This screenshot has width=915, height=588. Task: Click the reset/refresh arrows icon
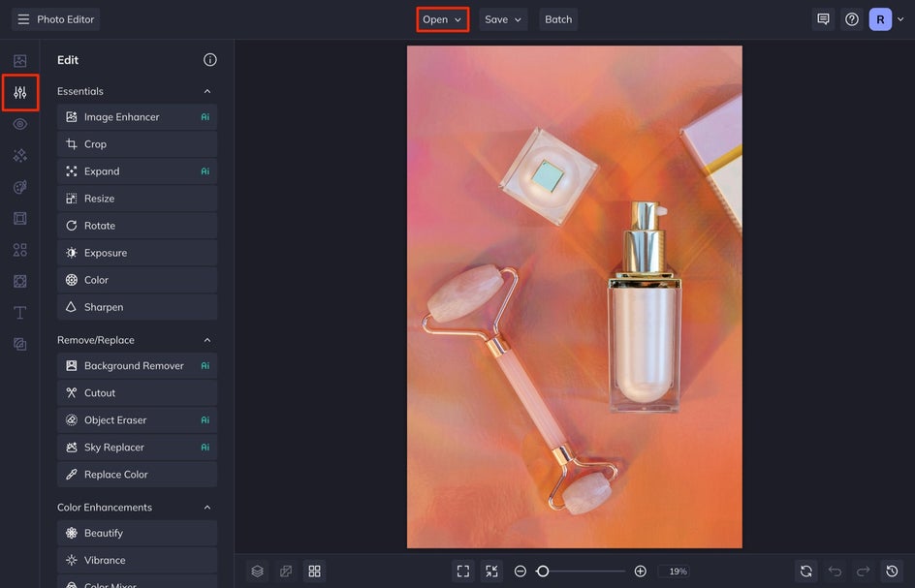[x=805, y=572]
